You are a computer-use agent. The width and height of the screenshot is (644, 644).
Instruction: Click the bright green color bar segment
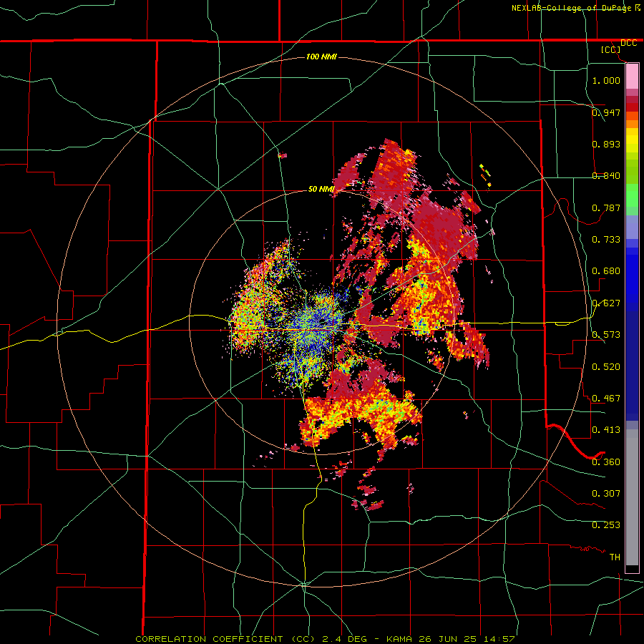tap(632, 195)
